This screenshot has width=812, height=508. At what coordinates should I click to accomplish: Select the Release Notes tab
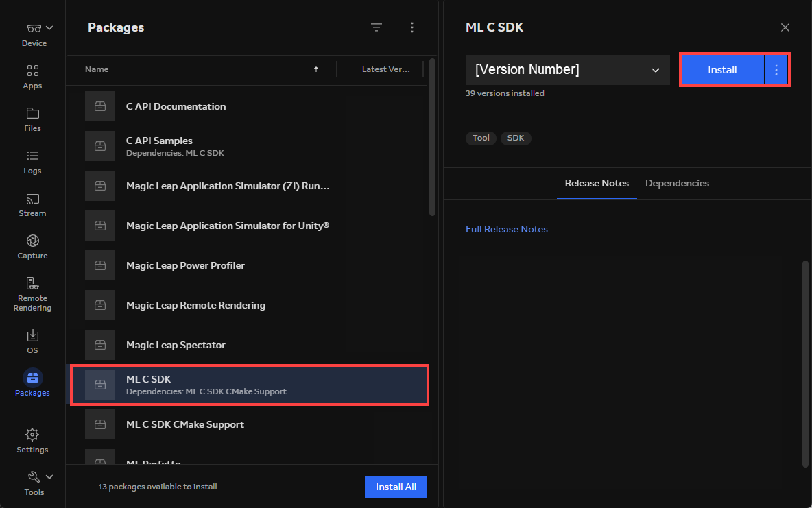click(597, 183)
